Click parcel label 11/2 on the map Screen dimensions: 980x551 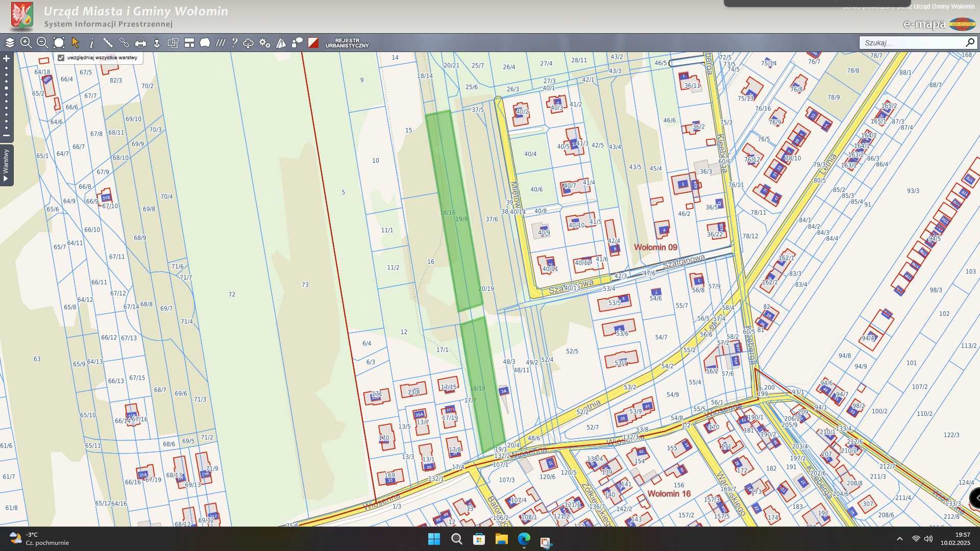coord(393,267)
